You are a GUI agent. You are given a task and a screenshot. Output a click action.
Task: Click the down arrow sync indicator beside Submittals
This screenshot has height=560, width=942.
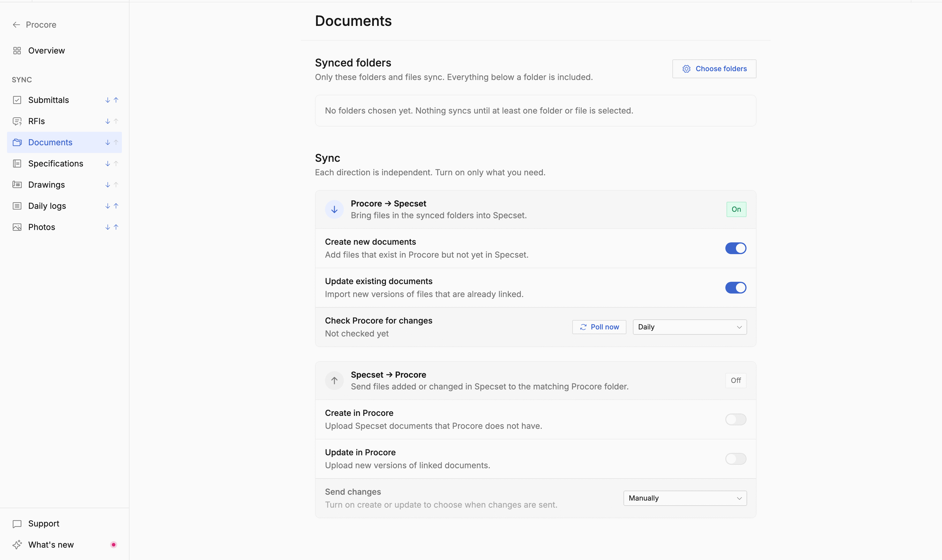coord(108,100)
